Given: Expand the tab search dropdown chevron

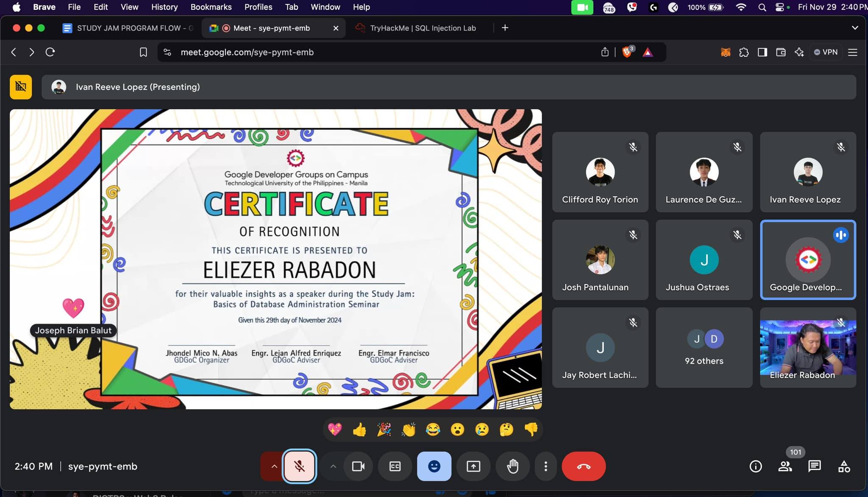Looking at the screenshot, I should pos(855,28).
